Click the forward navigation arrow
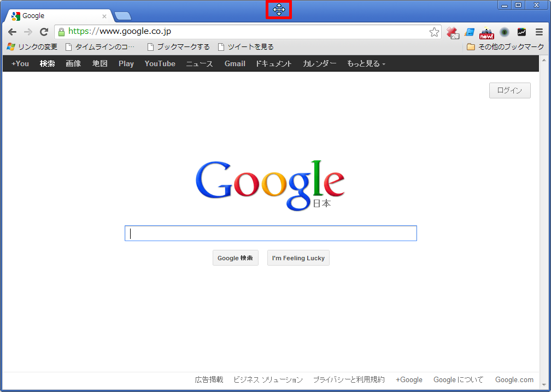The height and width of the screenshot is (392, 551). coord(28,32)
